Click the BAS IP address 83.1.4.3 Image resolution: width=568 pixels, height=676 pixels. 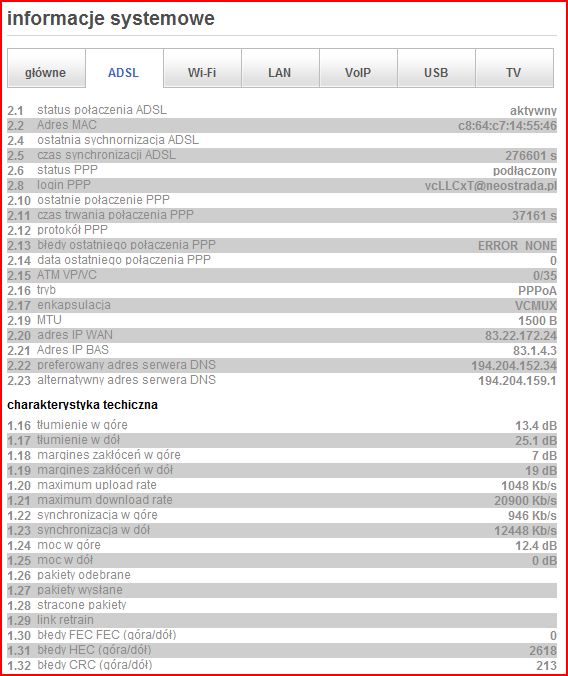[535, 351]
